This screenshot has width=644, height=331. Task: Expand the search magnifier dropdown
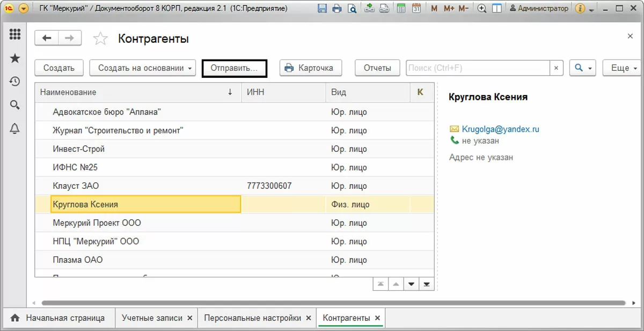coord(583,68)
